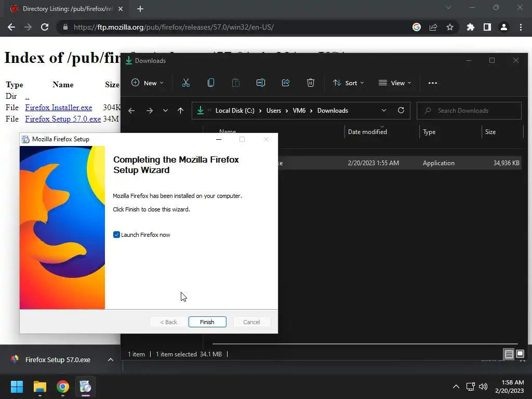This screenshot has width=532, height=399.
Task: Click Local Disk (C:) in address path
Action: tap(235, 111)
